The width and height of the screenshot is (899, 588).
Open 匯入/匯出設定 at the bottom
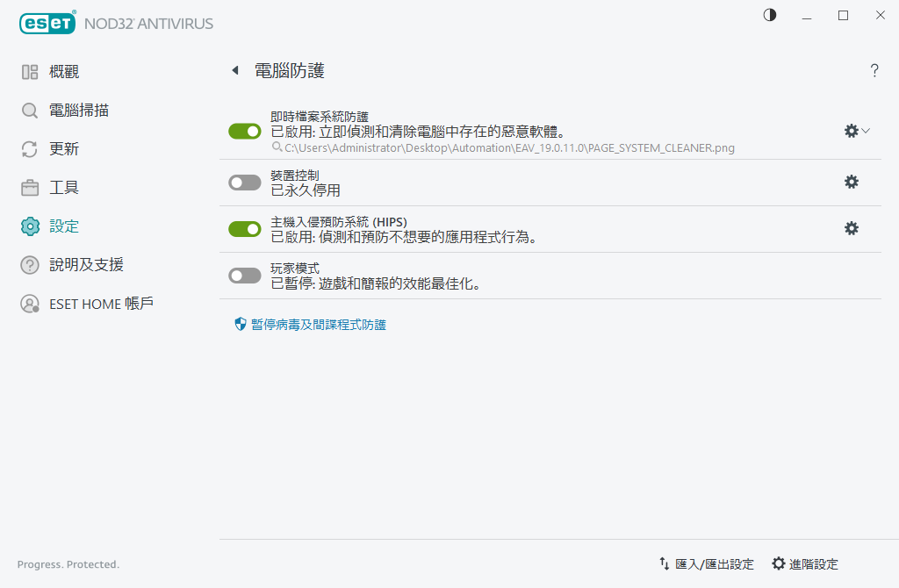click(707, 563)
